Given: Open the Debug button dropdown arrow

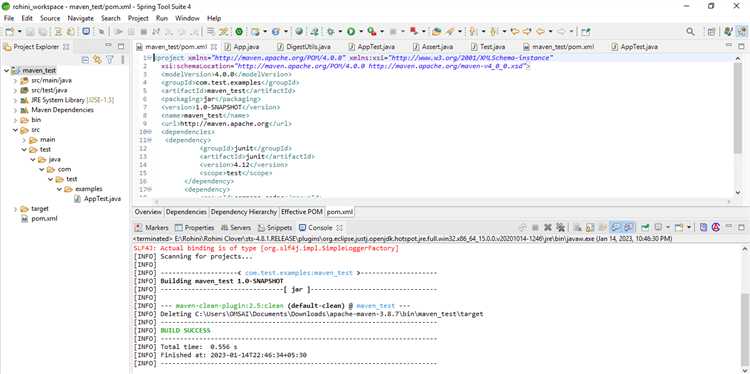Looking at the screenshot, I should pyautogui.click(x=340, y=32).
